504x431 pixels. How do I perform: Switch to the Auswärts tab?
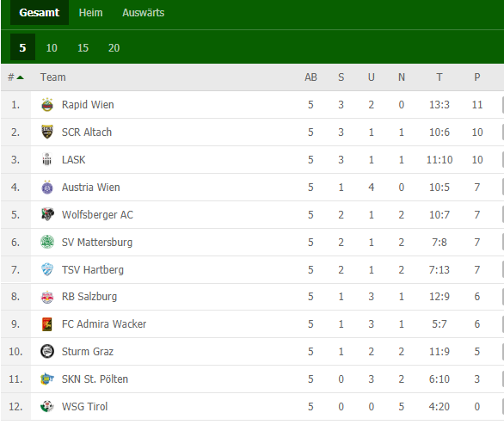[144, 13]
